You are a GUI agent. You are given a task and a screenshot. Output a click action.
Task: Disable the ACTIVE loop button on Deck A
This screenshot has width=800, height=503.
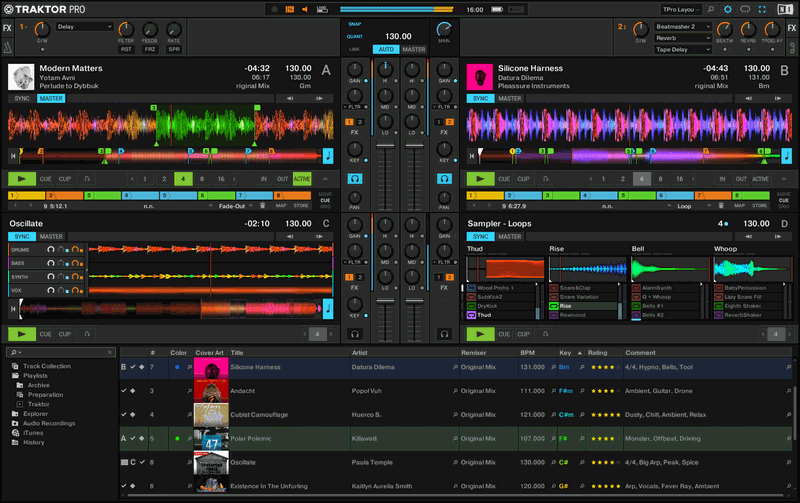coord(301,179)
